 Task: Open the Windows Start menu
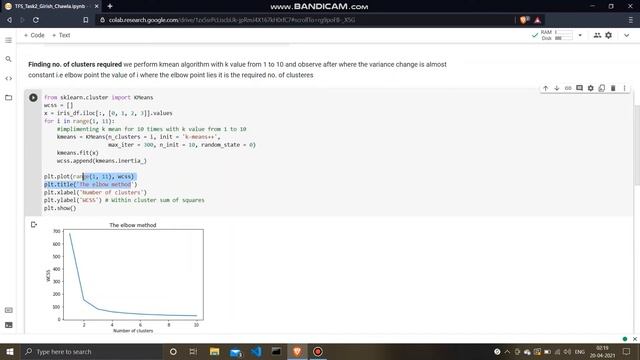click(9, 351)
